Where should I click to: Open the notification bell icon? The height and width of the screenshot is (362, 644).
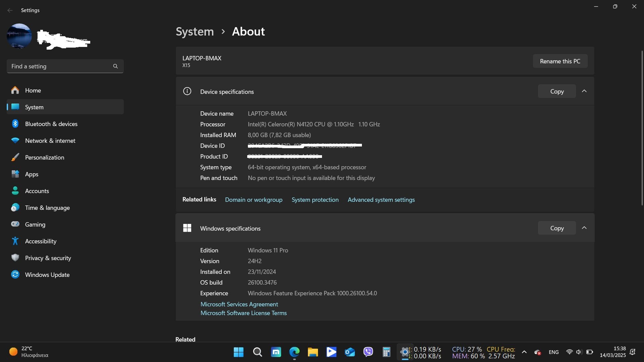click(x=633, y=352)
